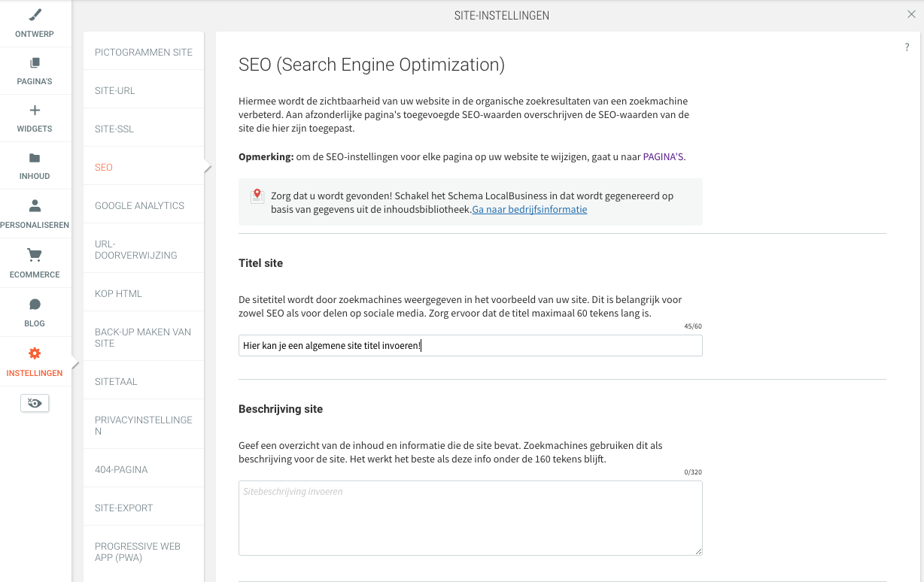
Task: Open the Google Analytics settings tab
Action: point(139,205)
